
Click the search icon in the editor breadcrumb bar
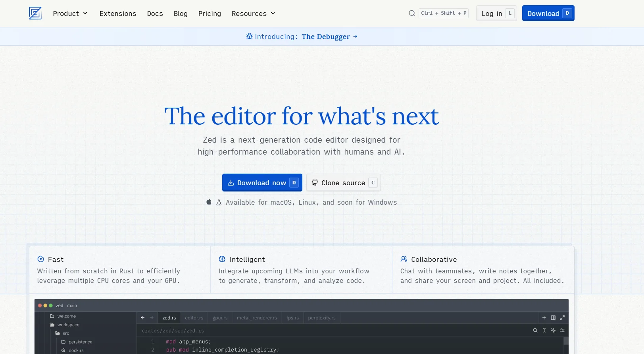535,331
